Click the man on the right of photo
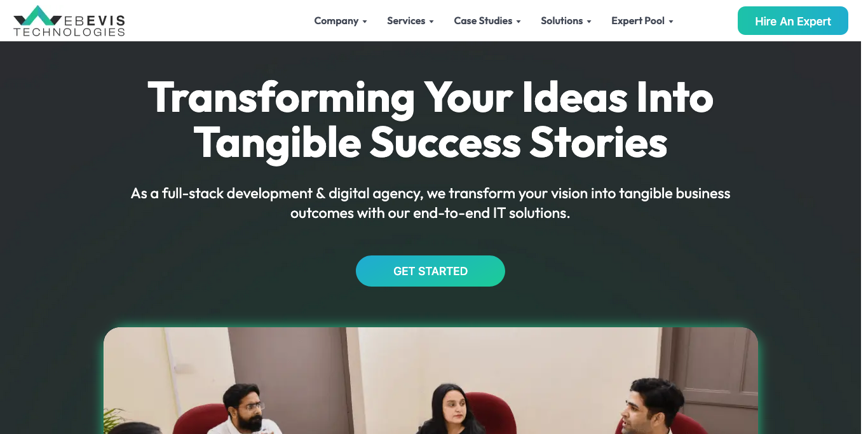The width and height of the screenshot is (868, 434). (648, 407)
